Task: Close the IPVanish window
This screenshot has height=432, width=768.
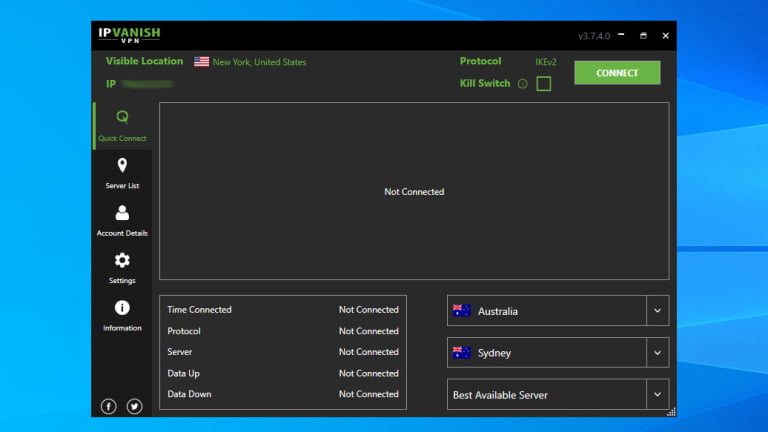Action: 665,35
